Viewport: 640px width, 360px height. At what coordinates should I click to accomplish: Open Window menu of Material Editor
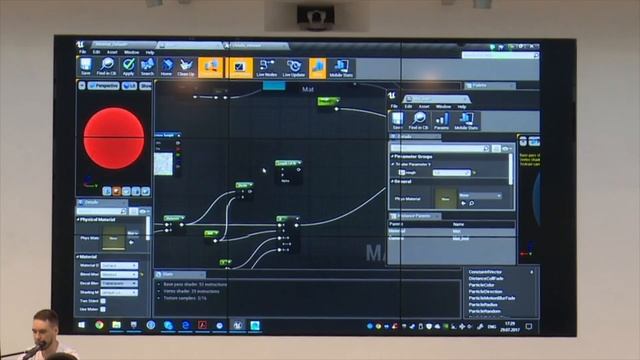(x=131, y=52)
